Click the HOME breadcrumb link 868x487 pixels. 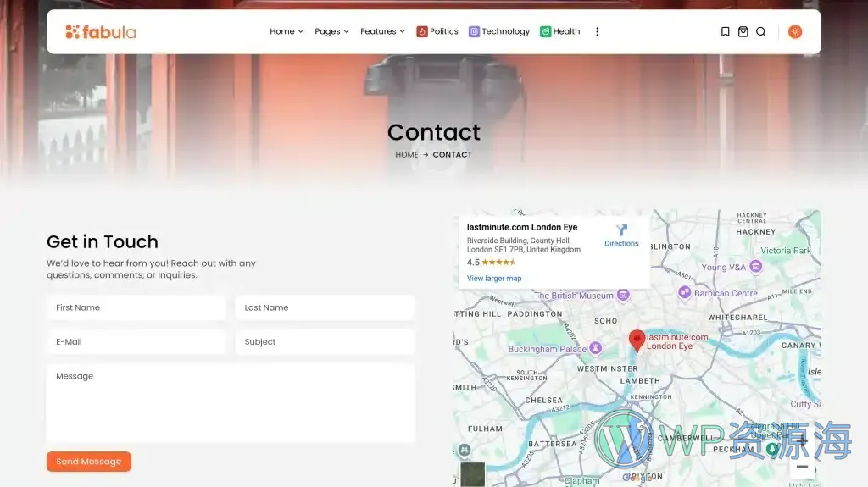tap(407, 155)
